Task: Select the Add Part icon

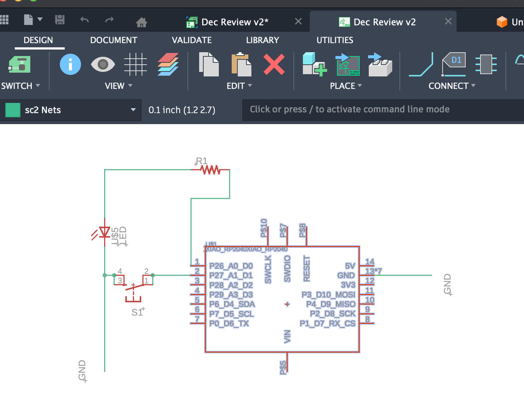Action: pos(314,64)
